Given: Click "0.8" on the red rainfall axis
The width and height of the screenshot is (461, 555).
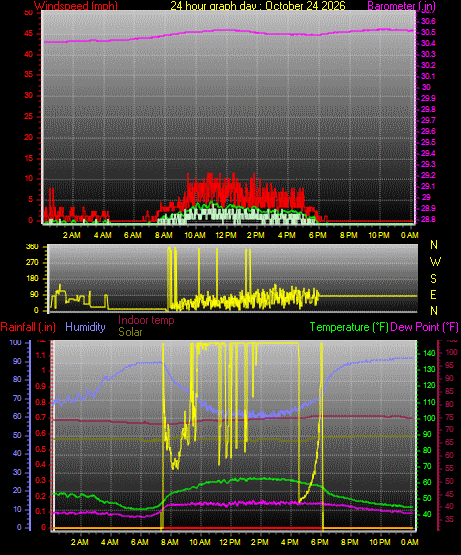Looking at the screenshot, I should pos(41,402).
